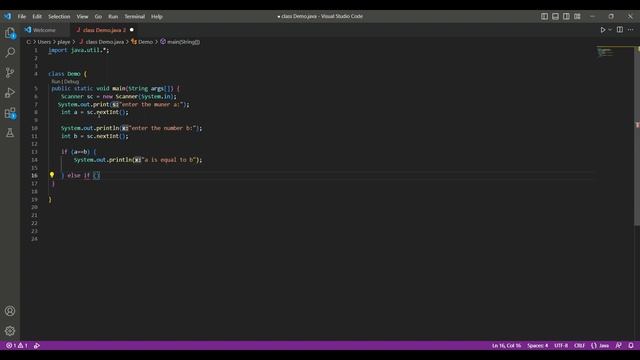Open the Accounts menu icon
Screen dimensions: 640x360
click(x=10, y=311)
